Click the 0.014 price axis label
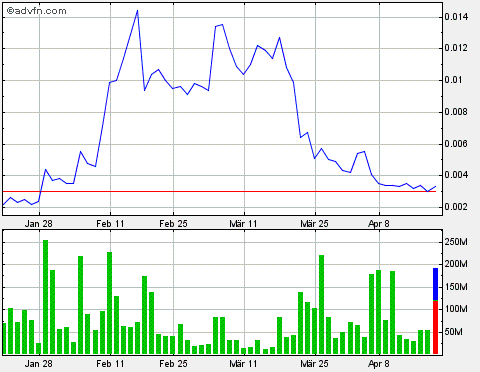The image size is (480, 372). pos(456,16)
